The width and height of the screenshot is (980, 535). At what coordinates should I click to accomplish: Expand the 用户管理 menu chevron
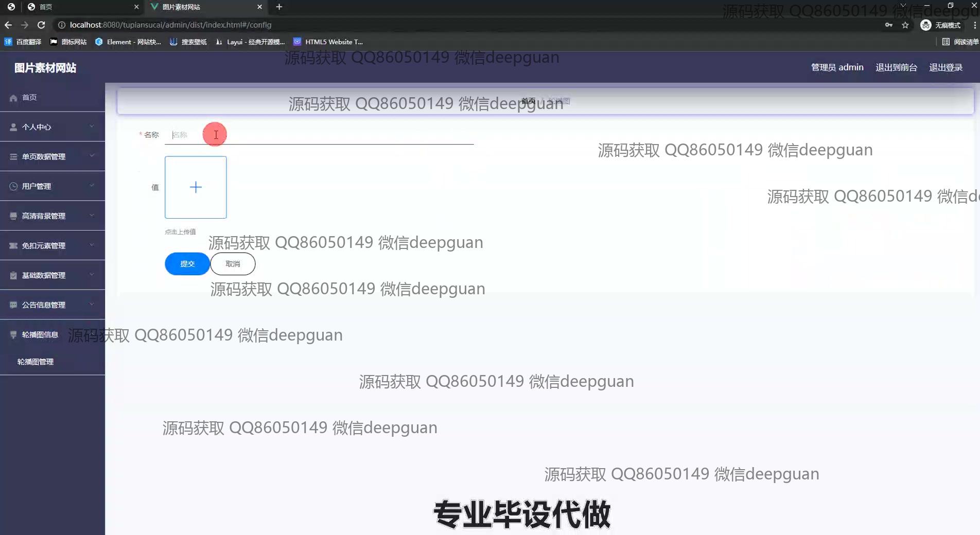(x=92, y=186)
